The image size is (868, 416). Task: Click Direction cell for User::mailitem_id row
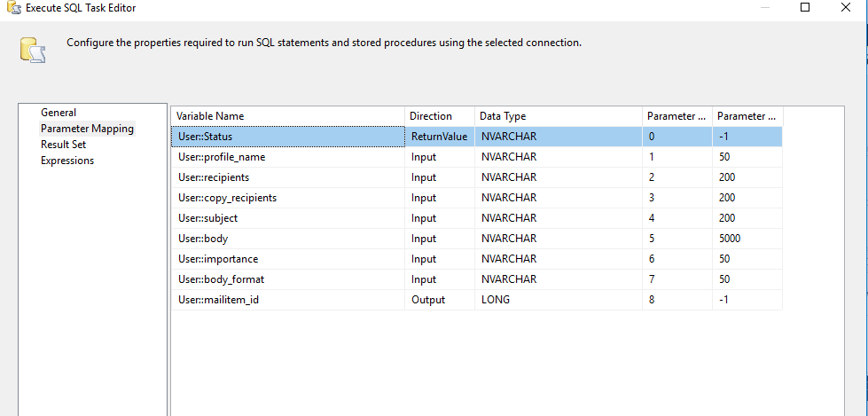click(439, 300)
